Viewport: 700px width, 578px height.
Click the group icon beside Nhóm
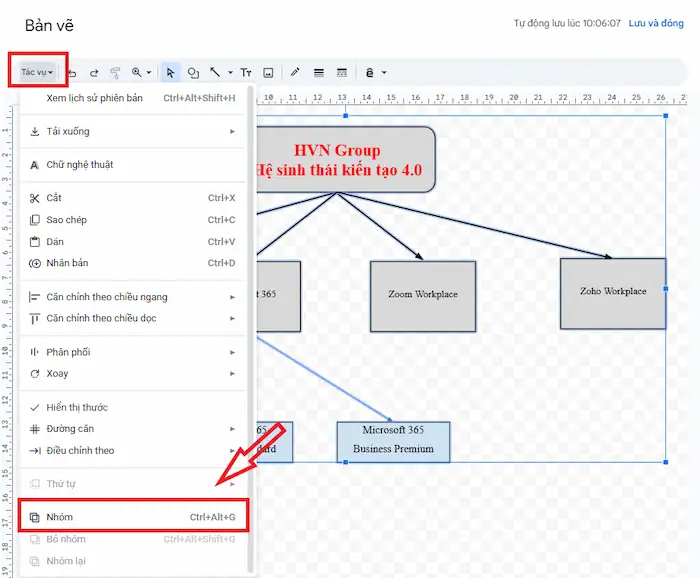(x=34, y=517)
